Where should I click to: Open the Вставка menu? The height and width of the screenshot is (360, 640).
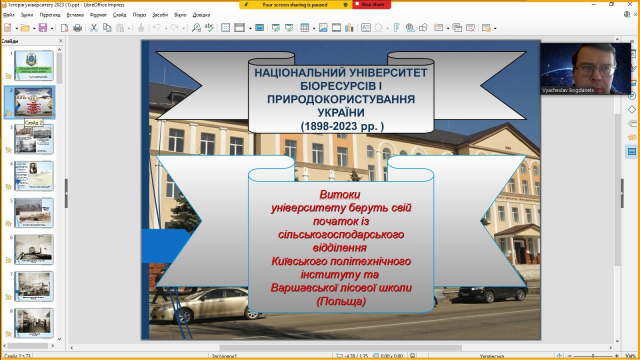coord(75,15)
